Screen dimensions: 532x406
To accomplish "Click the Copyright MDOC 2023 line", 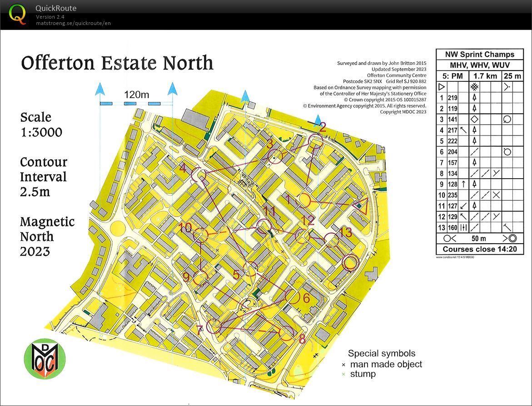I will pyautogui.click(x=403, y=112).
